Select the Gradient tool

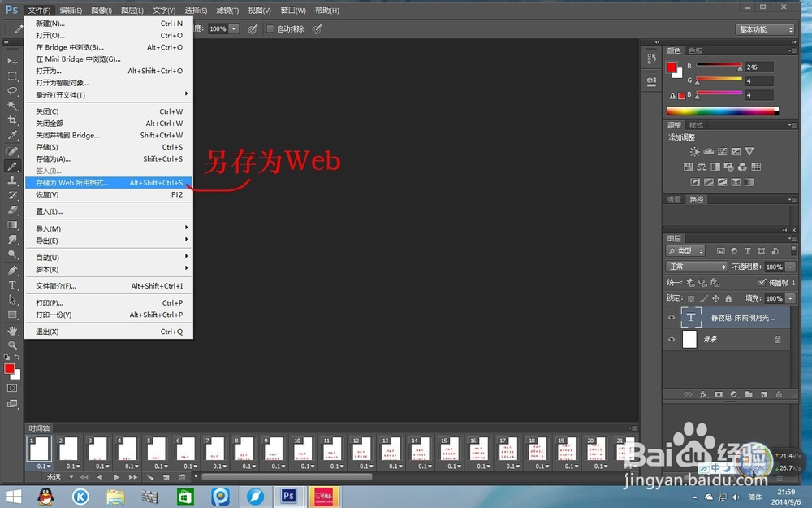coord(12,225)
